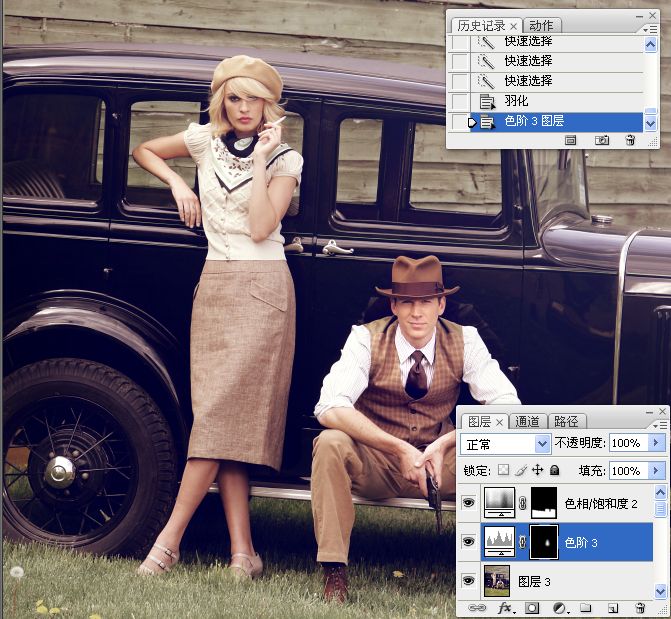
Task: Click Layers panel scroll down arrow
Action: [x=660, y=592]
